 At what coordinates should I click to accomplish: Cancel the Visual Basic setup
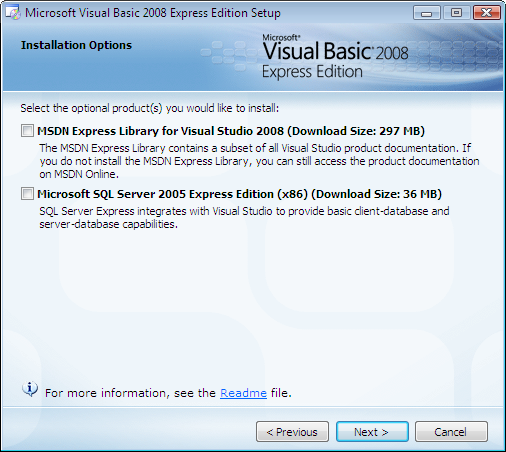451,432
